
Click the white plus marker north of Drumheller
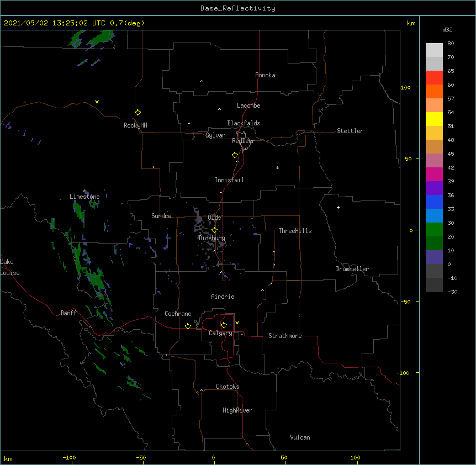pyautogui.click(x=338, y=207)
